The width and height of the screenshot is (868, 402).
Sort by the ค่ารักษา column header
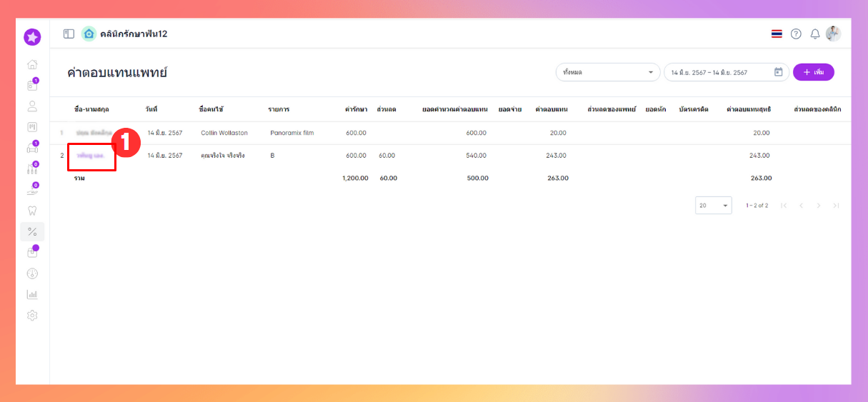356,109
